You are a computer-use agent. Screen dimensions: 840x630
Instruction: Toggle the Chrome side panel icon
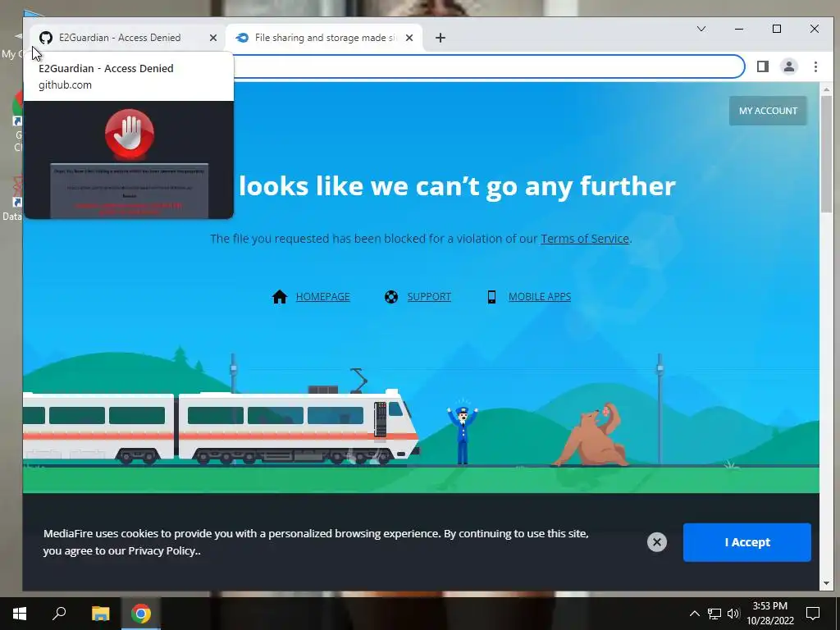pyautogui.click(x=763, y=66)
